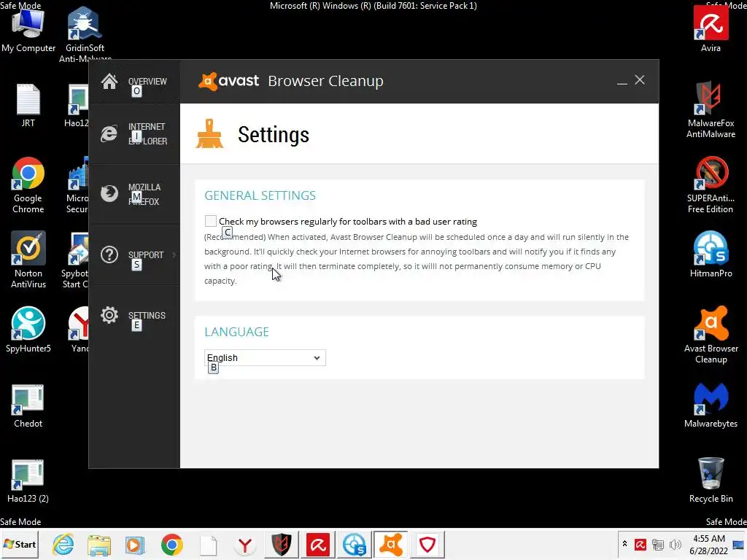
Task: Select the Recycle Bin on desktop
Action: point(711,481)
